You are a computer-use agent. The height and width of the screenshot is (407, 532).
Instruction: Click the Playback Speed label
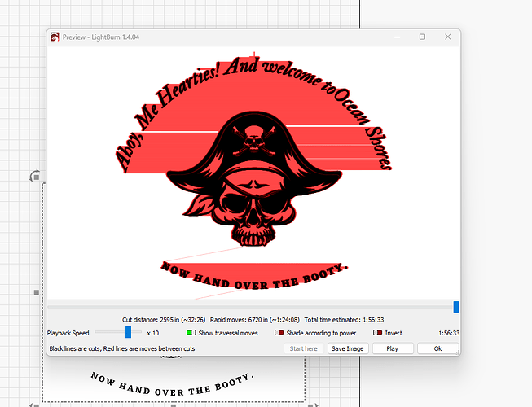click(68, 333)
